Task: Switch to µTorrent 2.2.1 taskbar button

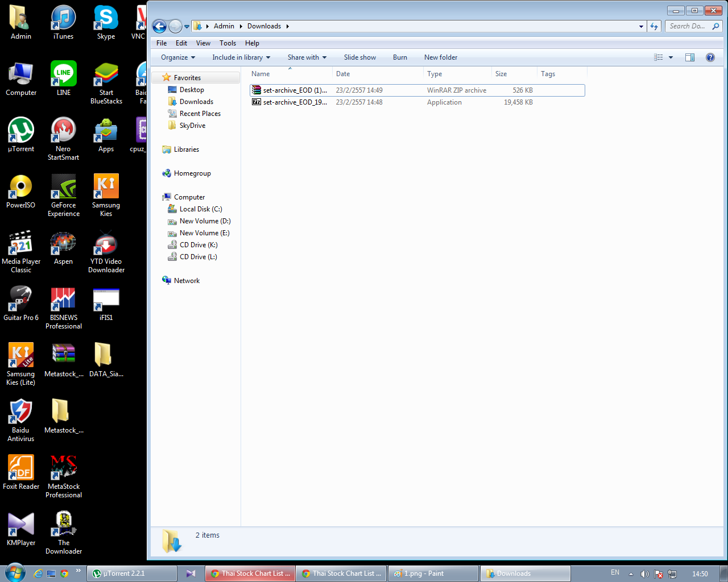Action: (131, 573)
